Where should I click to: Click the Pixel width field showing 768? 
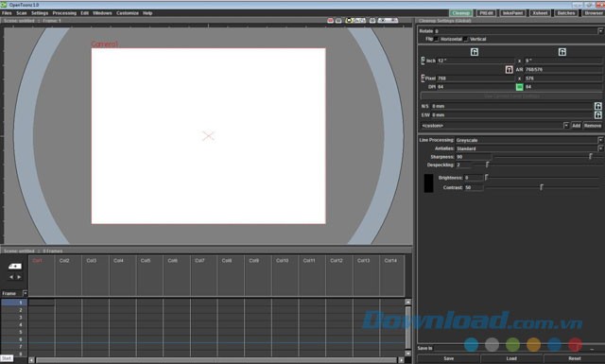tap(475, 78)
